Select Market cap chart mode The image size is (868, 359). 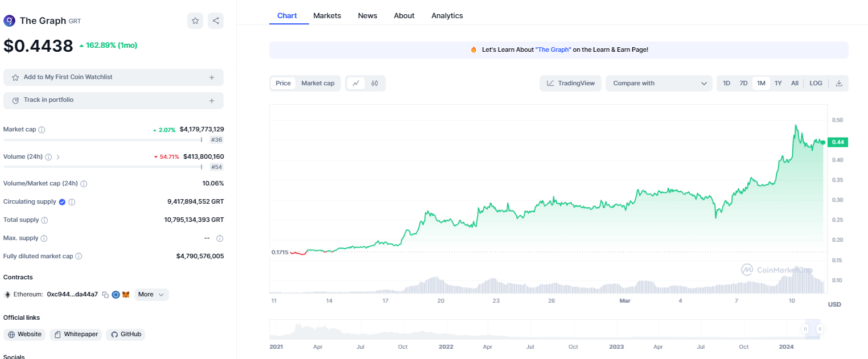[318, 83]
